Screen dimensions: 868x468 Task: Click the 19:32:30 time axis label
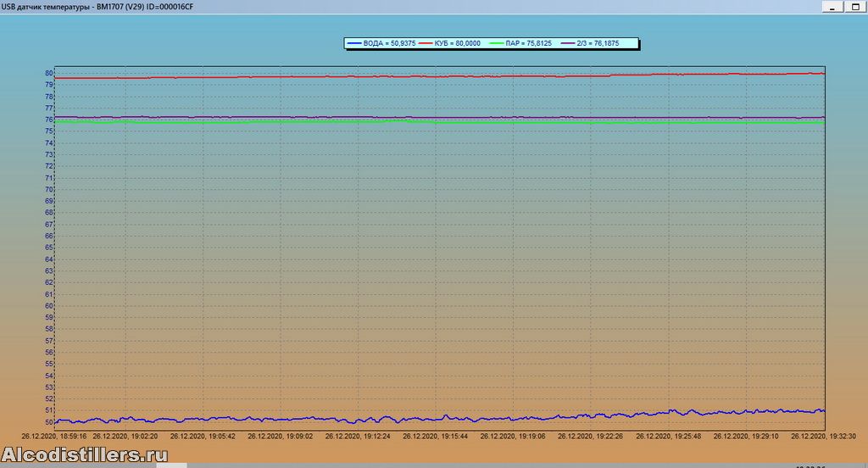[x=822, y=436]
